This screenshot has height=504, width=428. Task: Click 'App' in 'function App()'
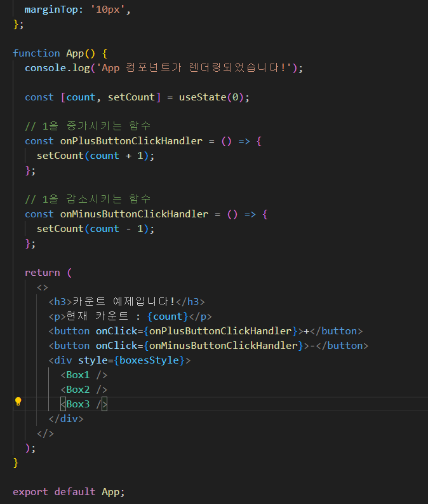(75, 53)
